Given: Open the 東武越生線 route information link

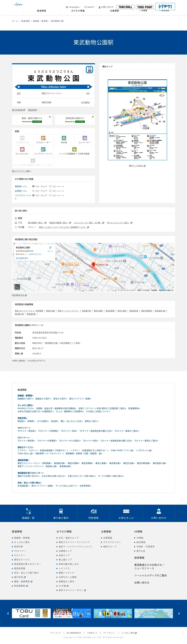Looking at the screenshot, I should pyautogui.click(x=31, y=314).
